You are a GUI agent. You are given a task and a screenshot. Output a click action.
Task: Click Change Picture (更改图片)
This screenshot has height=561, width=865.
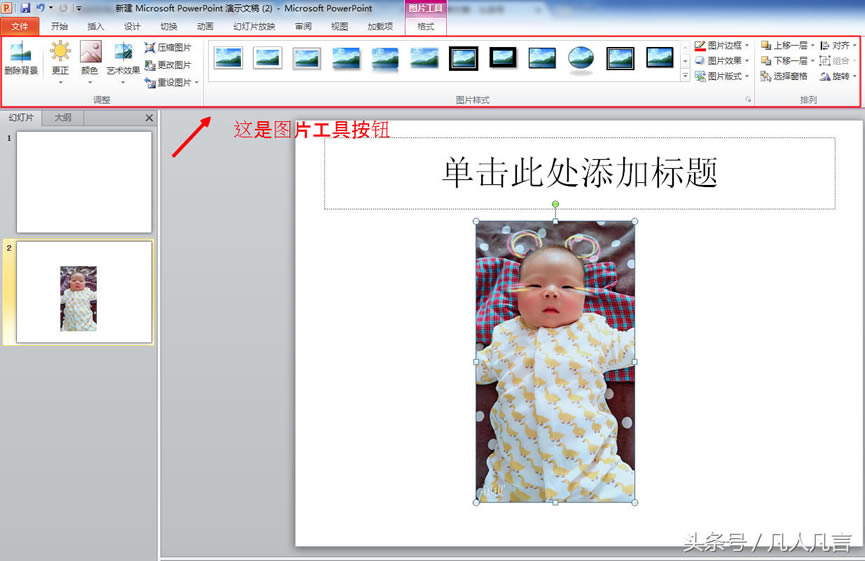tap(168, 65)
